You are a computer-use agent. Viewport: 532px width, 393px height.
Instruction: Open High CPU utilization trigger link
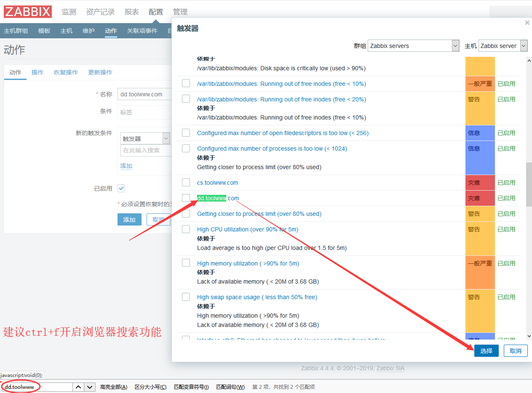pos(248,229)
